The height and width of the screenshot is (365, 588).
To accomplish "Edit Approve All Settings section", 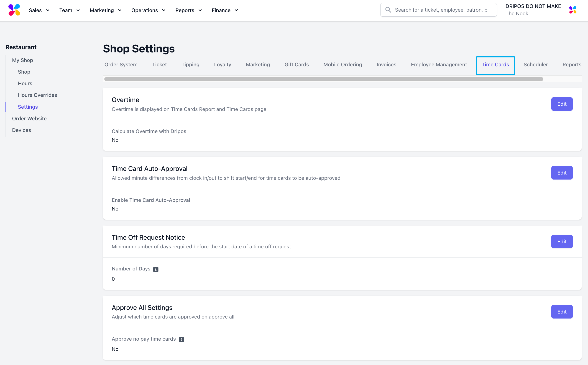I will [561, 312].
